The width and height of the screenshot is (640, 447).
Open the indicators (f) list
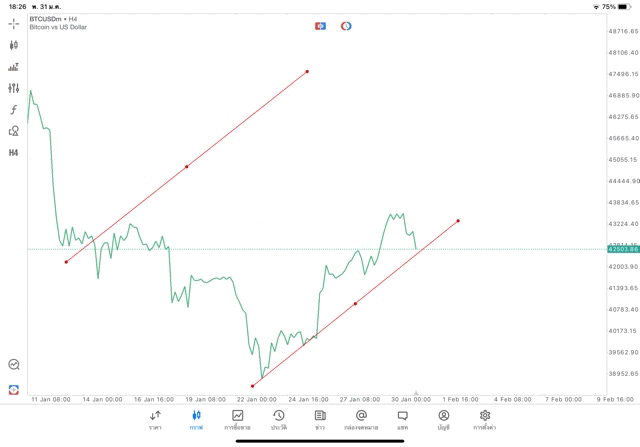[14, 109]
